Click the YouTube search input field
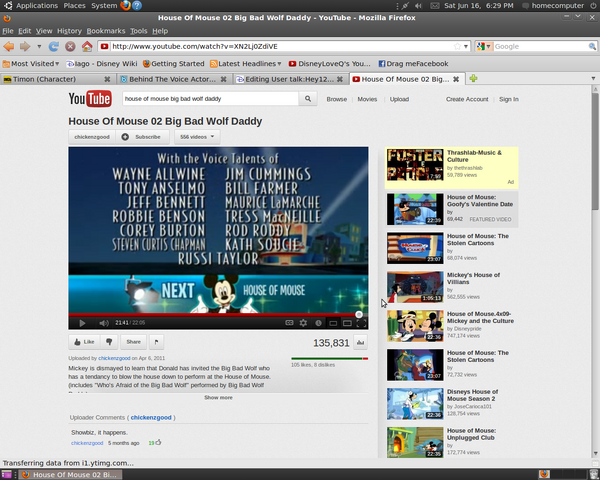The image size is (600, 480). tap(210, 99)
